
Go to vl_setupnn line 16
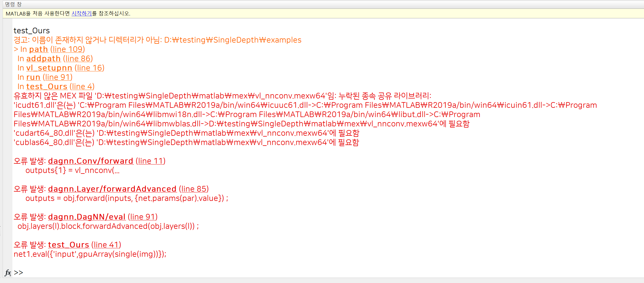coord(90,68)
